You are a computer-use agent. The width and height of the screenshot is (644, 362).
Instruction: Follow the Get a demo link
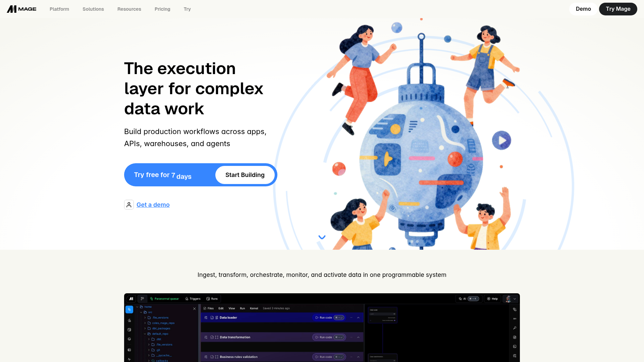[x=153, y=205]
